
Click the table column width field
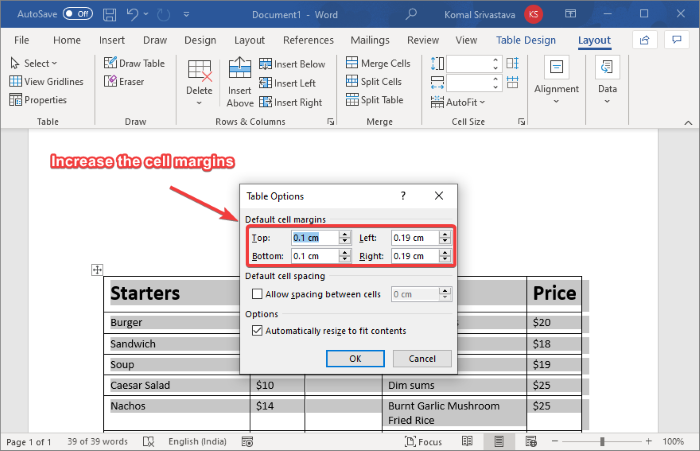click(469, 83)
